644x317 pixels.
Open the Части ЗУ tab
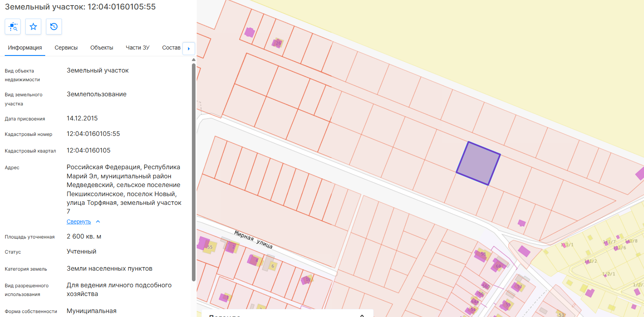tap(138, 48)
